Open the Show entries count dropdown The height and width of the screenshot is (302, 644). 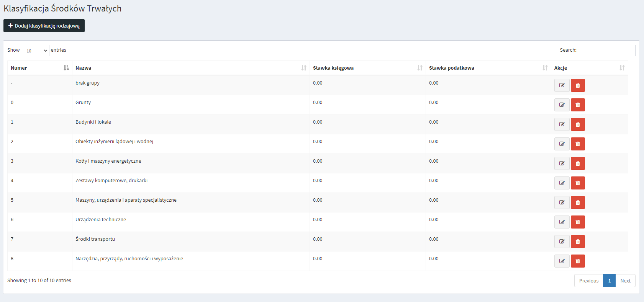[35, 51]
